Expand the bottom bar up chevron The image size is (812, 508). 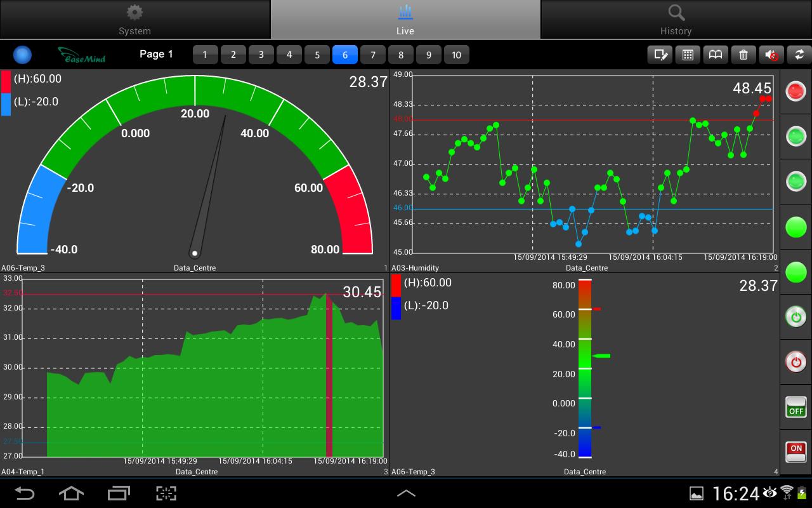point(406,493)
